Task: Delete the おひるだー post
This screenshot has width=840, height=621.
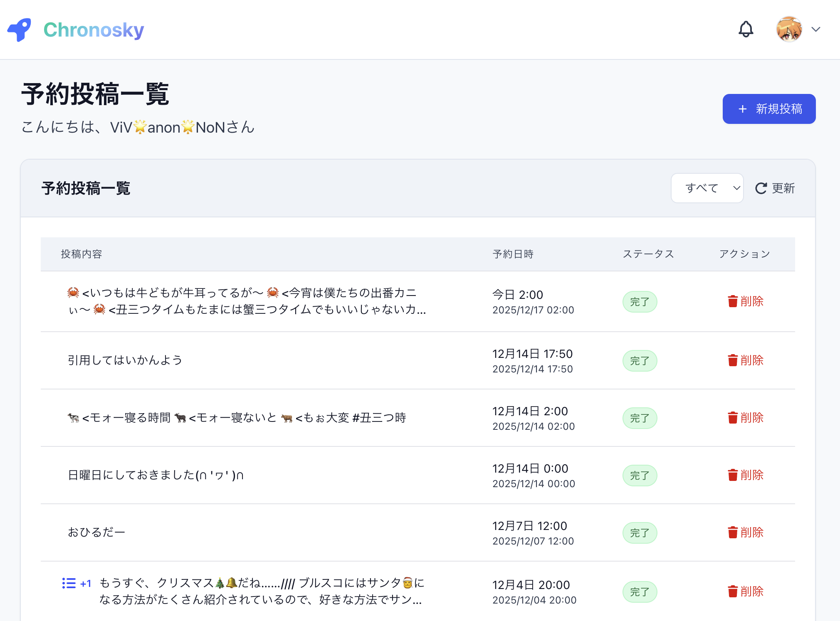Action: click(x=746, y=532)
